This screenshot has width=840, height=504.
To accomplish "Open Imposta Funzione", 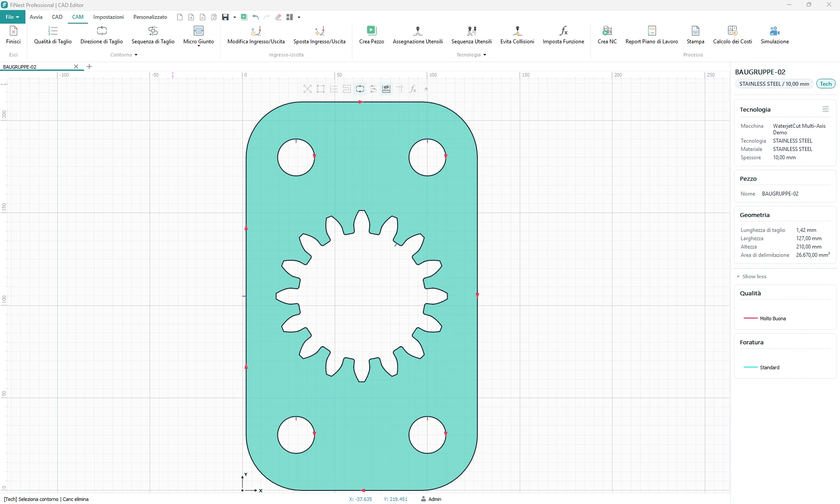I will coord(563,35).
